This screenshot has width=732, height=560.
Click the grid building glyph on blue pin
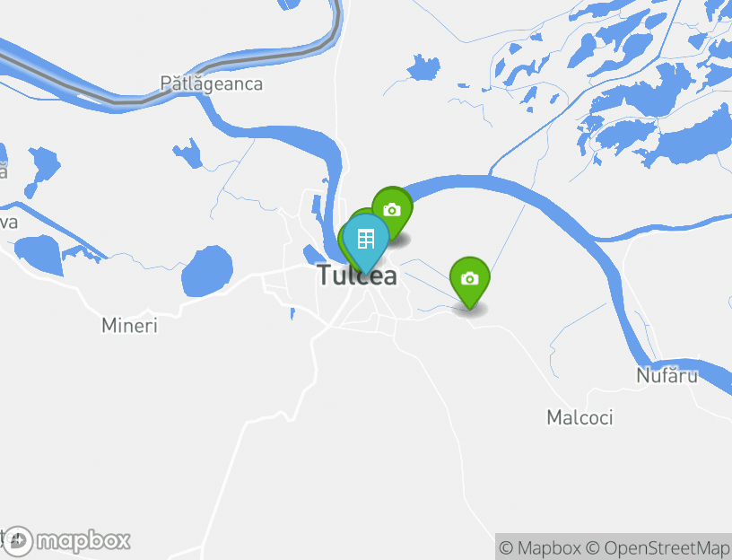click(365, 239)
